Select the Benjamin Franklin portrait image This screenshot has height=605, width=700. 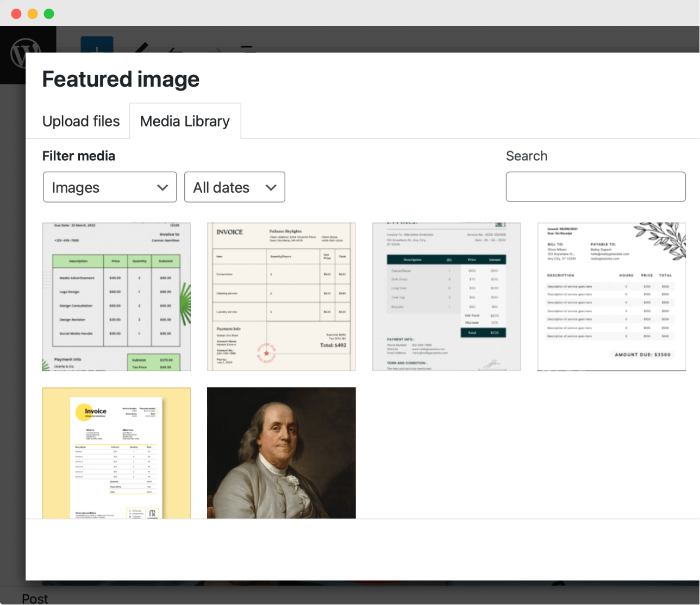pyautogui.click(x=282, y=453)
